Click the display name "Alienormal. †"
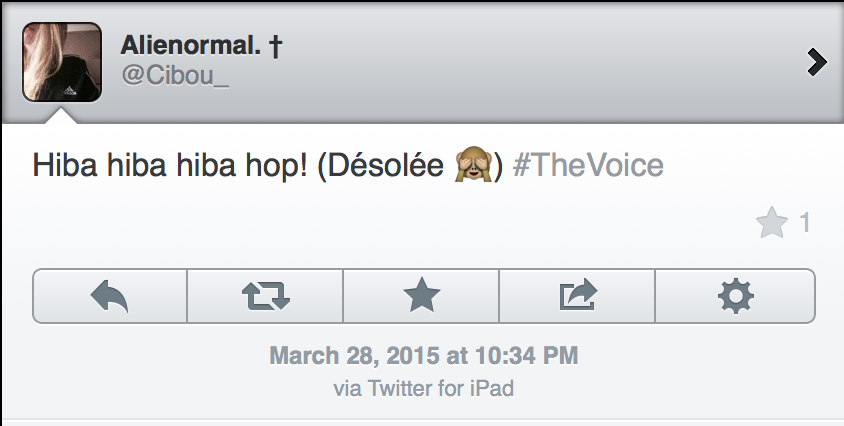Image resolution: width=844 pixels, height=426 pixels. 192,45
